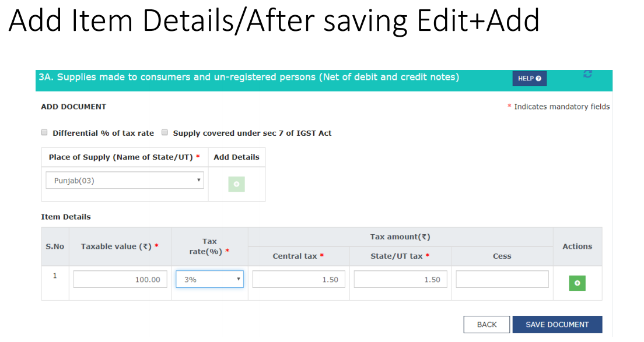
Task: Click the Item Details heading
Action: (66, 217)
